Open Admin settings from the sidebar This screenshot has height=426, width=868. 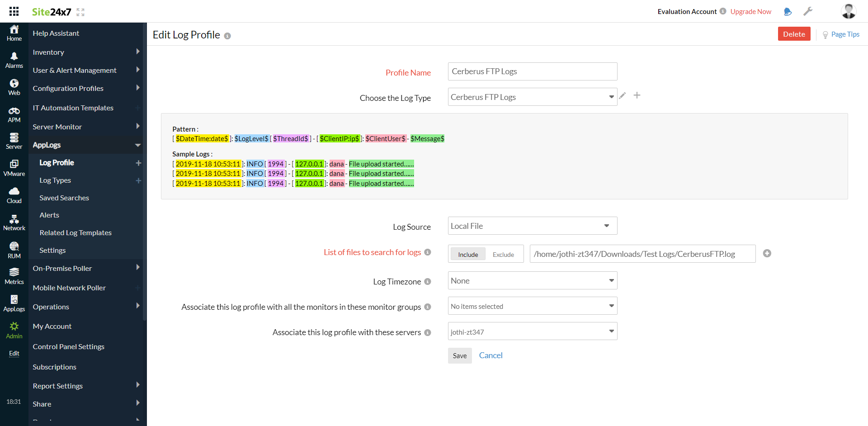14,329
